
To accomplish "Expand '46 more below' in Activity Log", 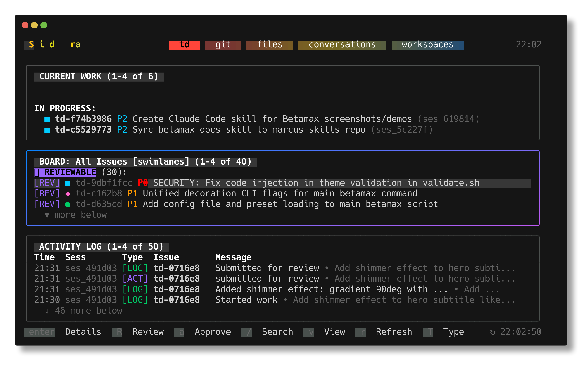I will [84, 311].
